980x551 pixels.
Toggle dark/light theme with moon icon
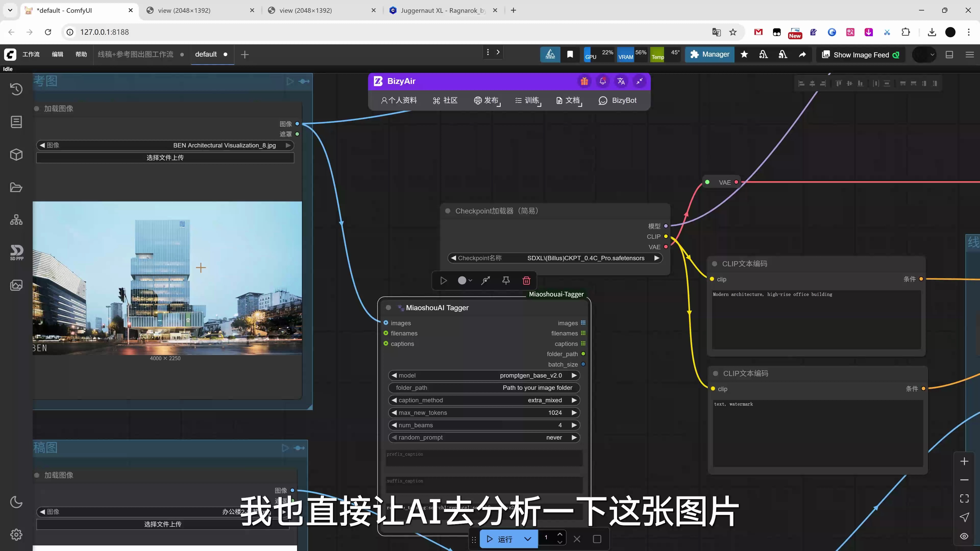coord(16,502)
